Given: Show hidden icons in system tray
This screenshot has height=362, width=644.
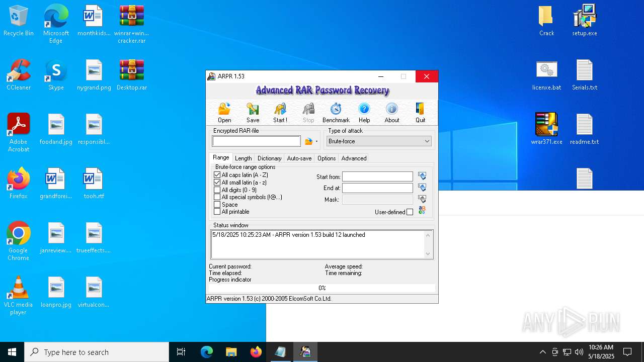Looking at the screenshot, I should click(x=542, y=352).
